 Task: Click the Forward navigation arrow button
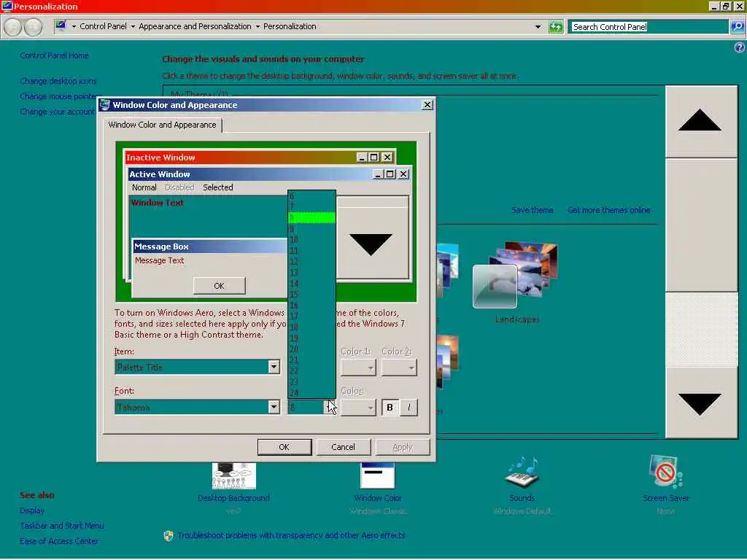[33, 27]
